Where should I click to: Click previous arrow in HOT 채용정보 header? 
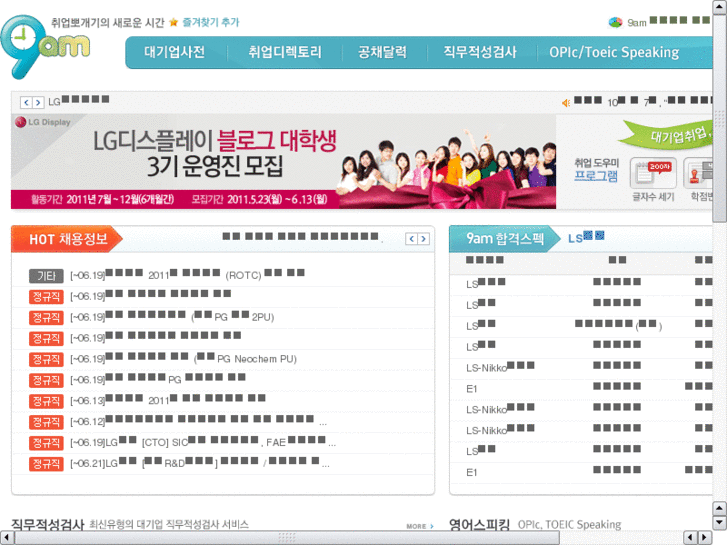pyautogui.click(x=412, y=239)
